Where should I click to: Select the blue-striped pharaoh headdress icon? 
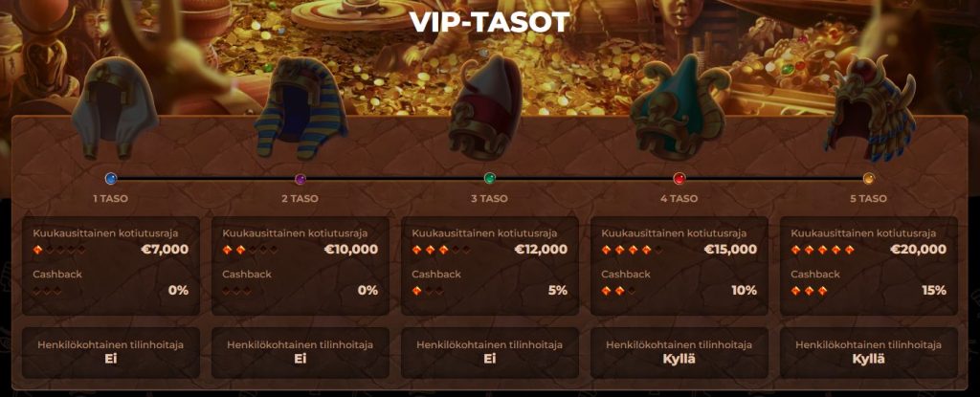pos(301,107)
